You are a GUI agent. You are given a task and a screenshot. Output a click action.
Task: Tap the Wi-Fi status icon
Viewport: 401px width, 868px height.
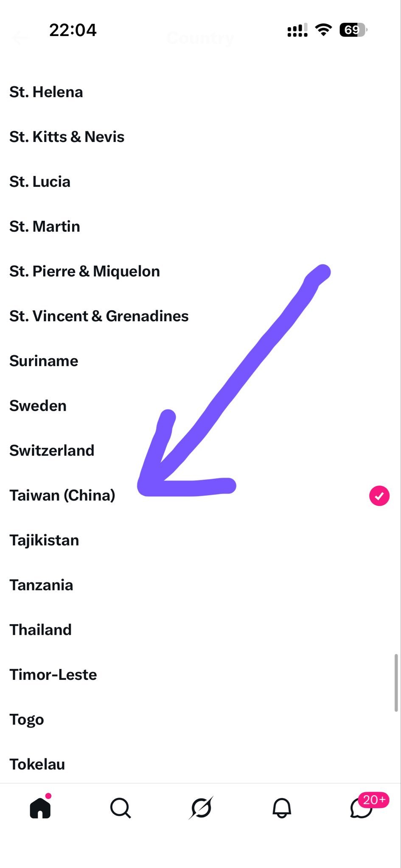(x=323, y=30)
